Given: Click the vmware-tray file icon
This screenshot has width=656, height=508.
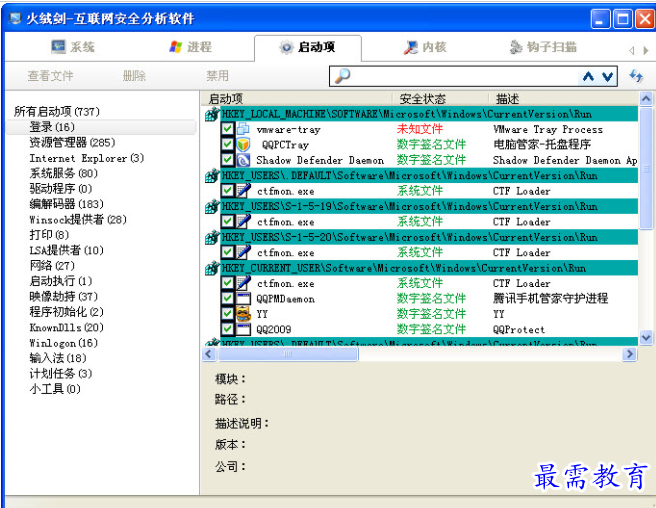Looking at the screenshot, I should 243,129.
